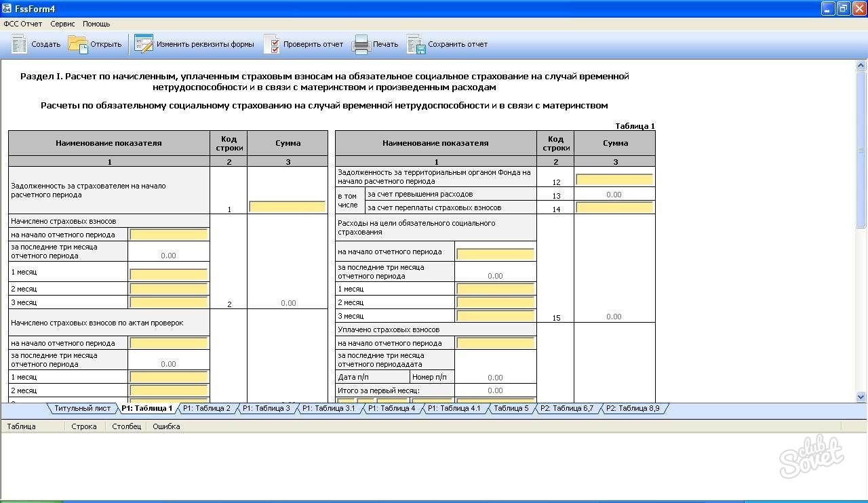This screenshot has width=868, height=503.
Task: Run Проверить отчет check icon
Action: click(x=271, y=44)
